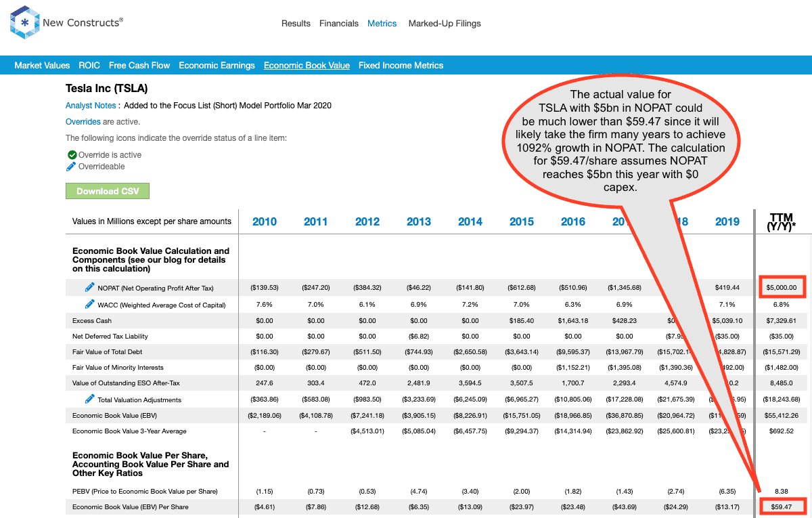Click the 2014 column header
The image size is (812, 518).
470,222
